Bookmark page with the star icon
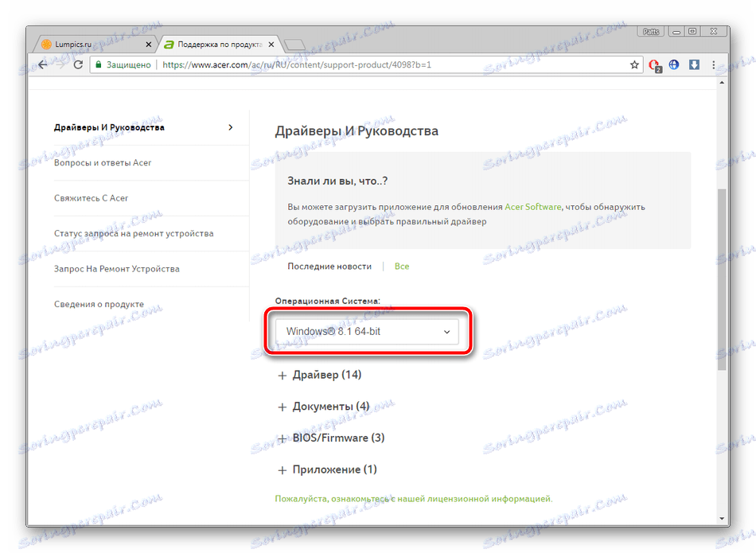This screenshot has width=756, height=553. 634,64
